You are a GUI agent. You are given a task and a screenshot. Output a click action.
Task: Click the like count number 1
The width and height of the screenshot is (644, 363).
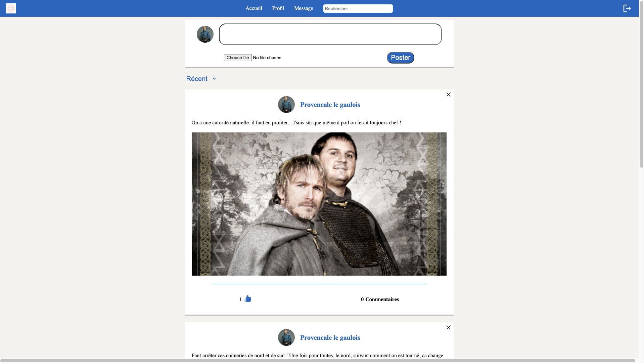(241, 299)
